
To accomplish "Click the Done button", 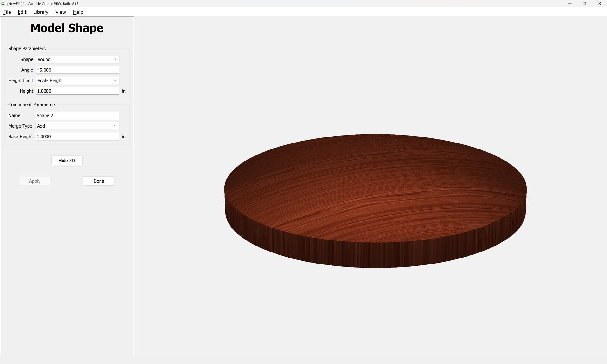I will point(99,181).
